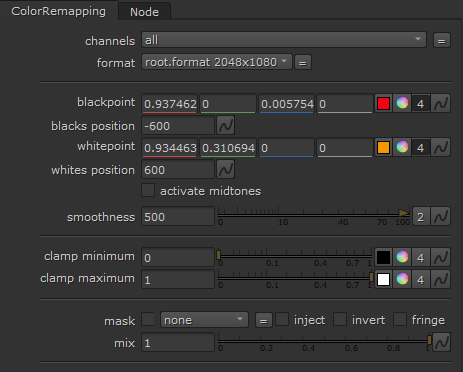This screenshot has height=372, width=463.
Task: Enable the inject checkbox
Action: [x=282, y=319]
